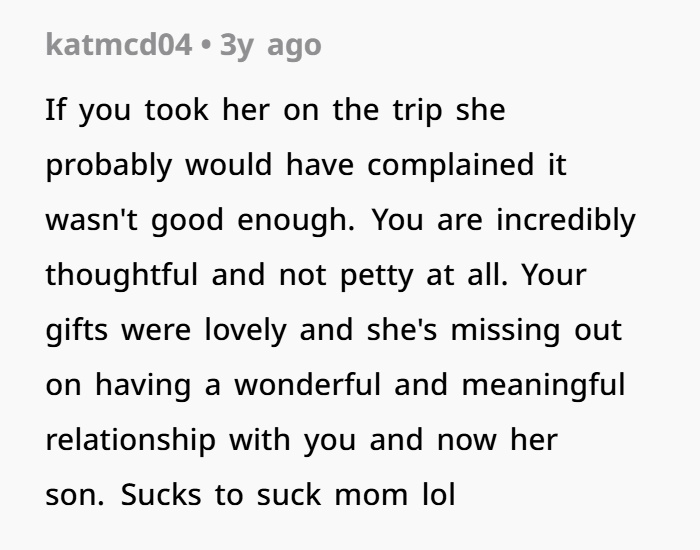Click the dot separator after the username
The height and width of the screenshot is (550, 700).
(x=204, y=46)
